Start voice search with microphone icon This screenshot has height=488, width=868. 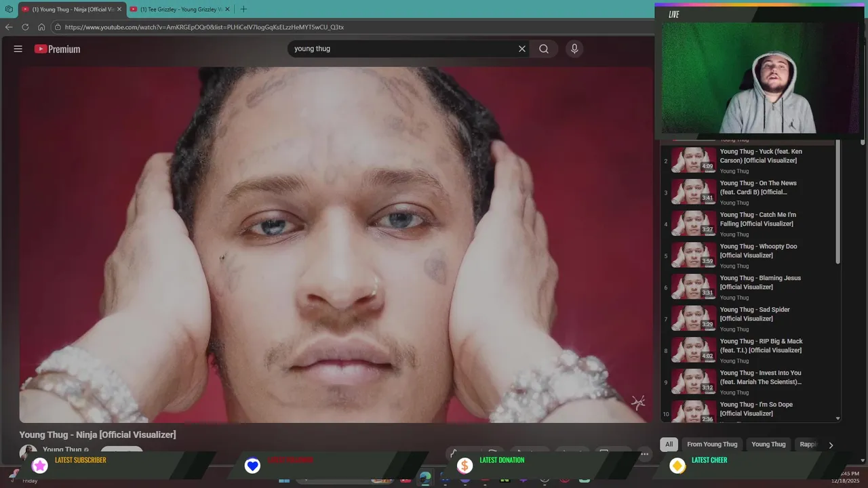point(574,49)
